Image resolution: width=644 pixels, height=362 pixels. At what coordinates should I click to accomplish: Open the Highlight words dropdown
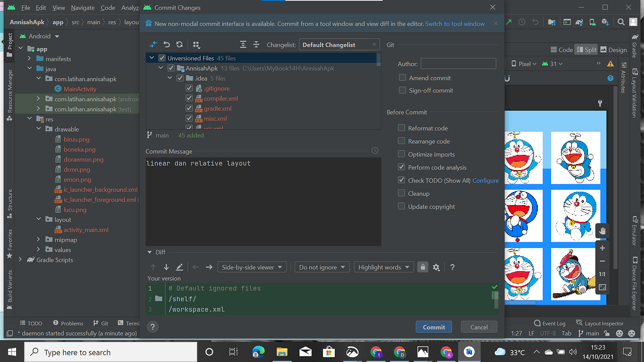(x=384, y=267)
